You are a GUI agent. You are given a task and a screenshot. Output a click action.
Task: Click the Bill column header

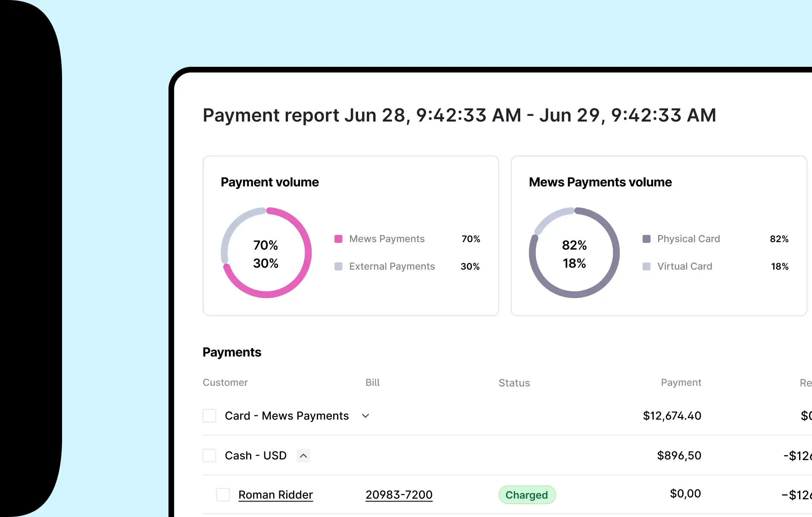(x=372, y=383)
